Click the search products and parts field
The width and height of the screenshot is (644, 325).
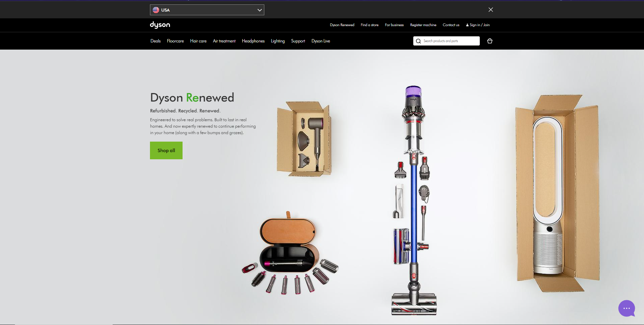click(447, 41)
